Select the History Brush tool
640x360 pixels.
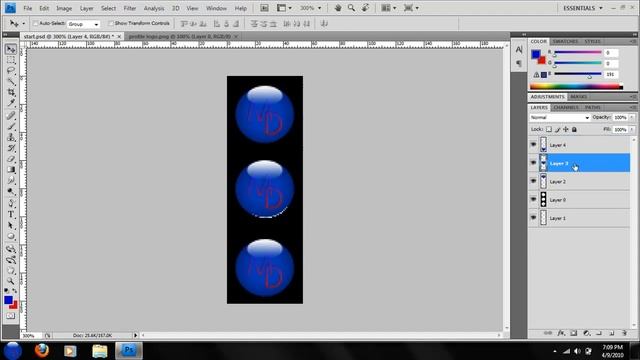pos(11,148)
